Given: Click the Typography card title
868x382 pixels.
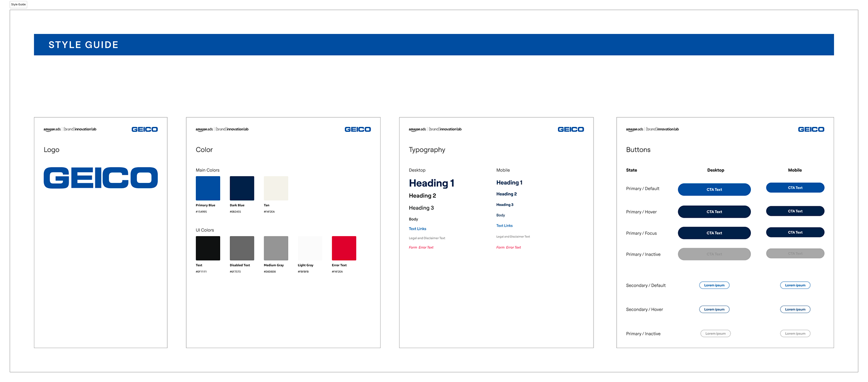Looking at the screenshot, I should coord(427,150).
